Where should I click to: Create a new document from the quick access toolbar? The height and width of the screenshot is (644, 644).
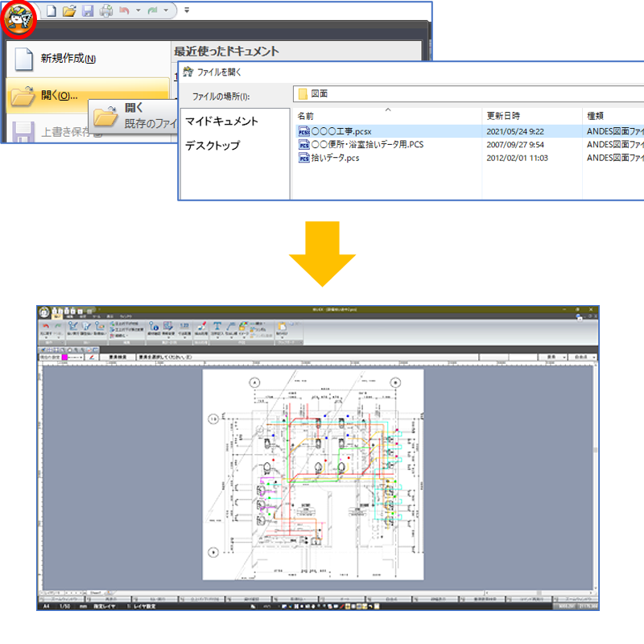[x=50, y=10]
